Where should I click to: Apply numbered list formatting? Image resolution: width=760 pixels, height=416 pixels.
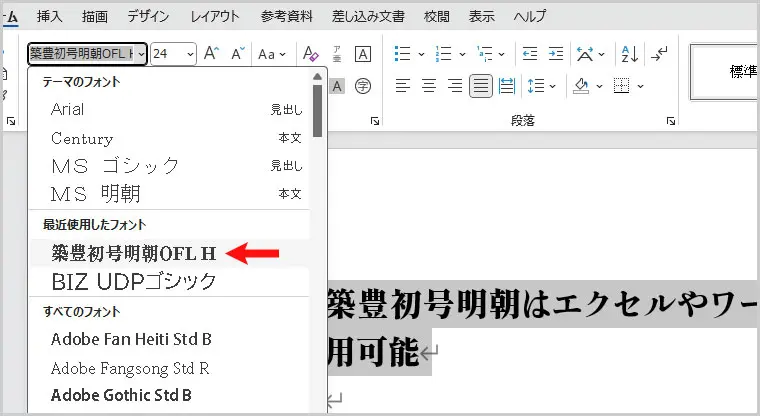[443, 54]
